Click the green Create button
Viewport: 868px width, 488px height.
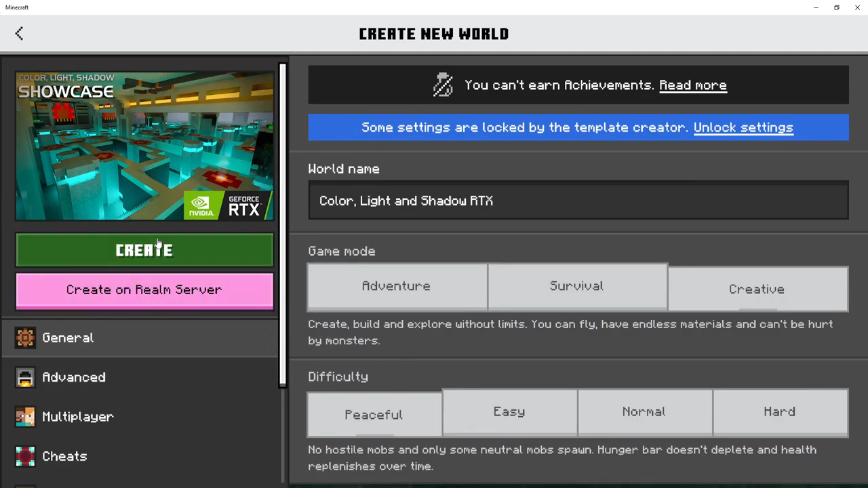[144, 250]
